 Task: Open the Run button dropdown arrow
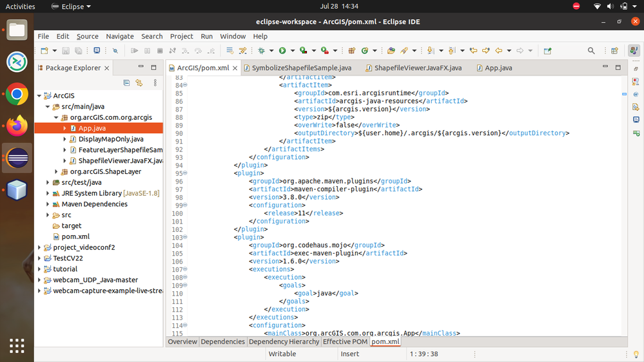tap(291, 51)
